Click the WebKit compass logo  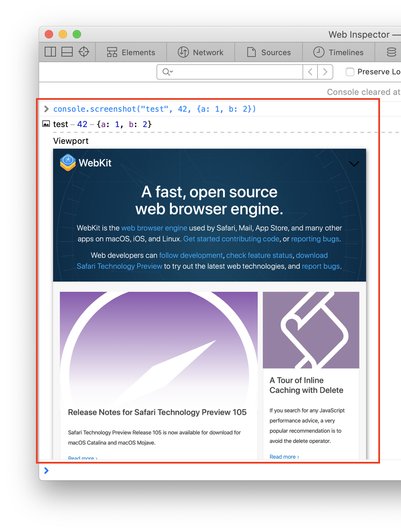(x=68, y=163)
